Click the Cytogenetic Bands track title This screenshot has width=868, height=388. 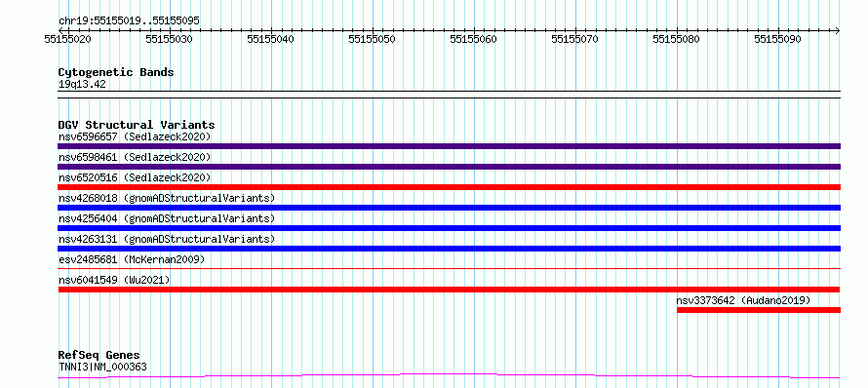[116, 72]
